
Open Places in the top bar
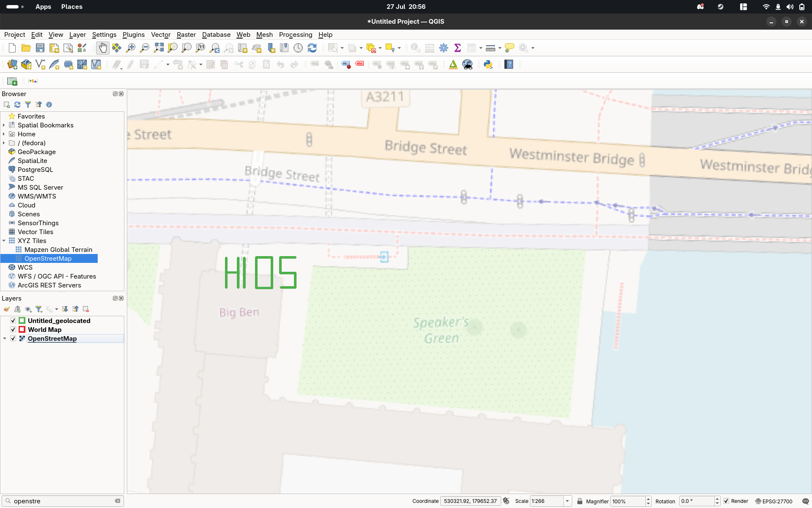72,7
